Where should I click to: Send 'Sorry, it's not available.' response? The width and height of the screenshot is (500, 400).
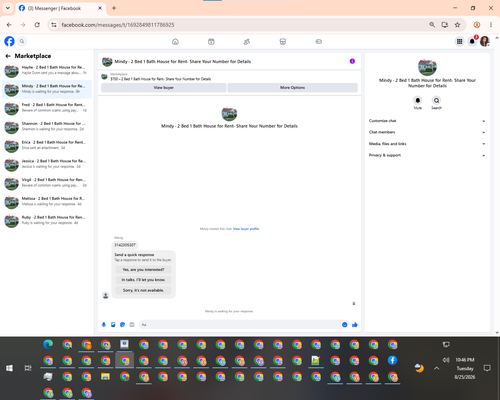[x=143, y=290]
